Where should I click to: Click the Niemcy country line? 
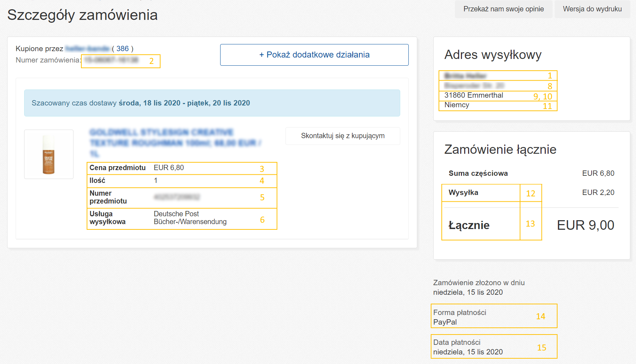[x=457, y=105]
